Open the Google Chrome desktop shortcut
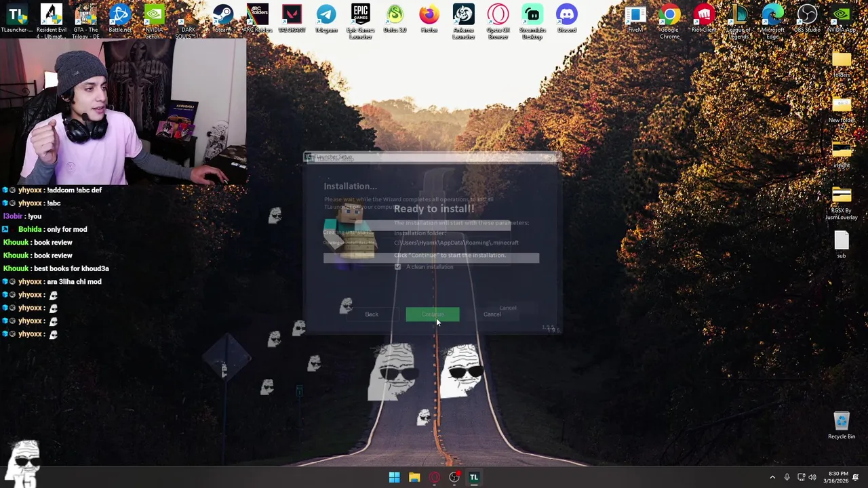This screenshot has width=868, height=488. click(x=669, y=21)
